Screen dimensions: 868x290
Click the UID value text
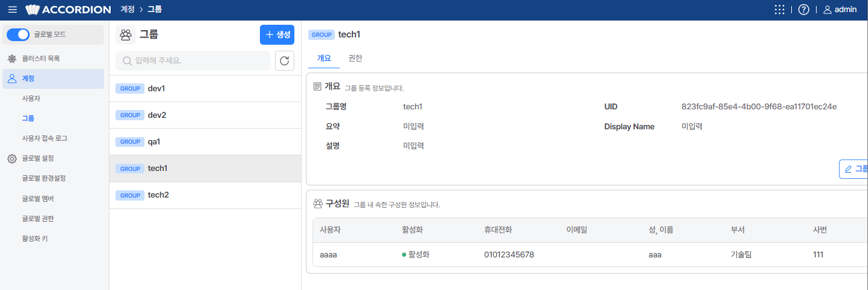point(759,107)
